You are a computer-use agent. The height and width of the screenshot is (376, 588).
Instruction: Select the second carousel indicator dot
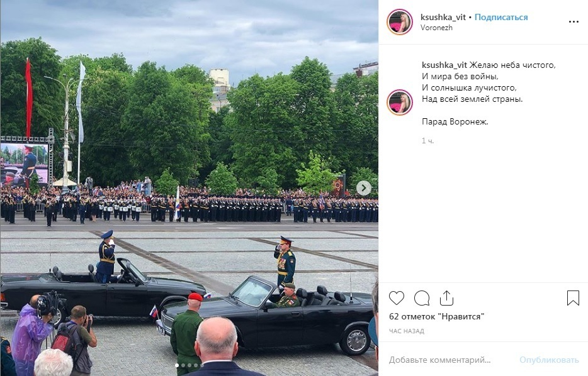point(183,365)
